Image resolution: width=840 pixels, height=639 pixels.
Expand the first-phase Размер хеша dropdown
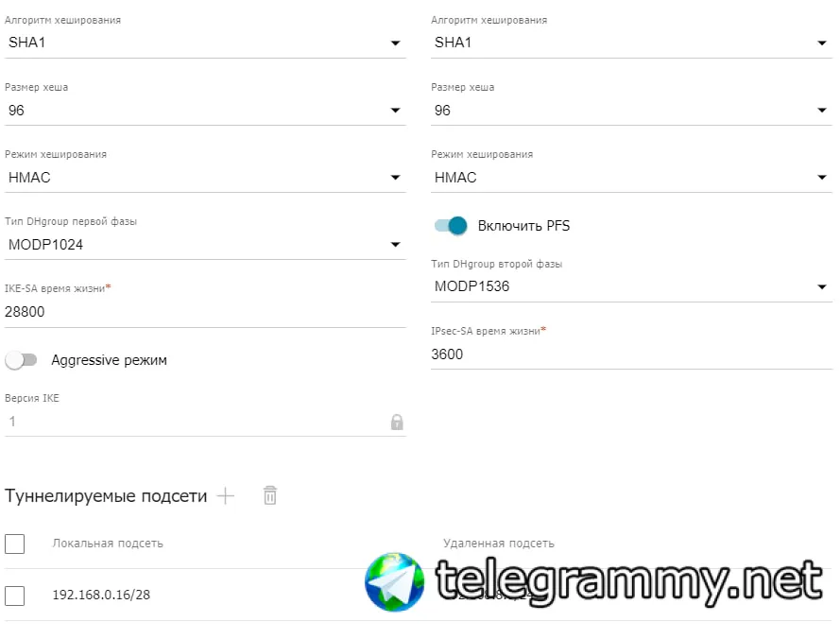(x=205, y=111)
